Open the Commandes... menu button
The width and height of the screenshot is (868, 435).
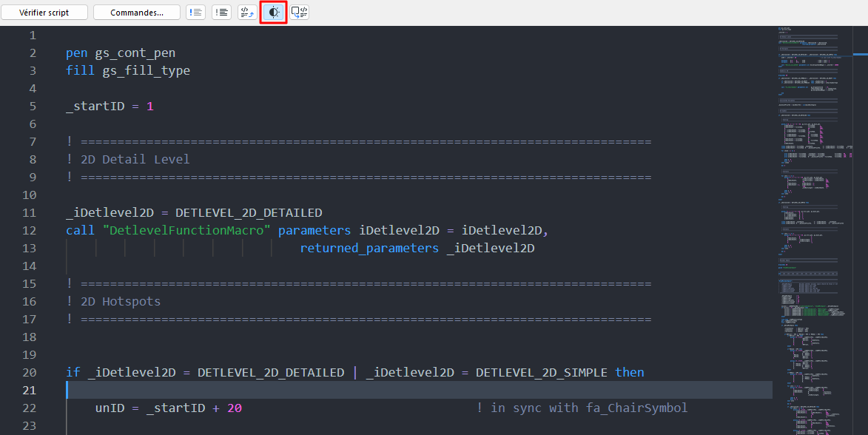[x=137, y=12]
